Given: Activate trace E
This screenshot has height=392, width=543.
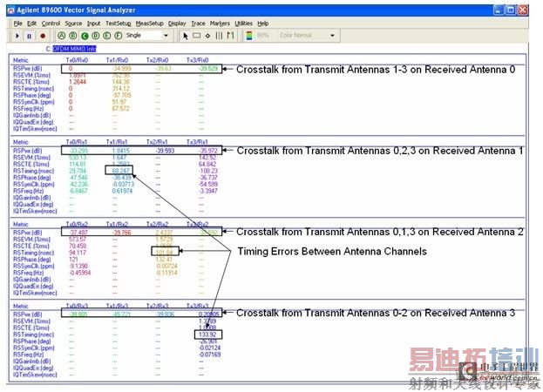Looking at the screenshot, I should 107,36.
